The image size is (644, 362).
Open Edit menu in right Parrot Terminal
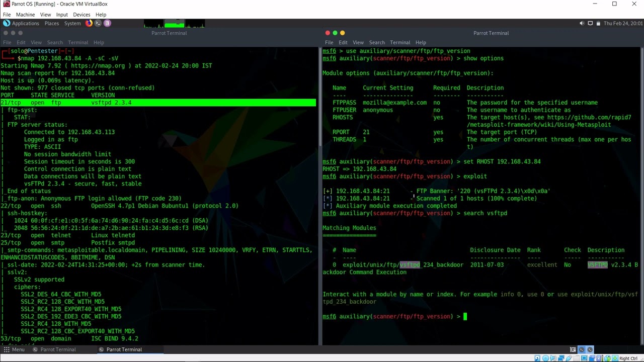pos(343,42)
